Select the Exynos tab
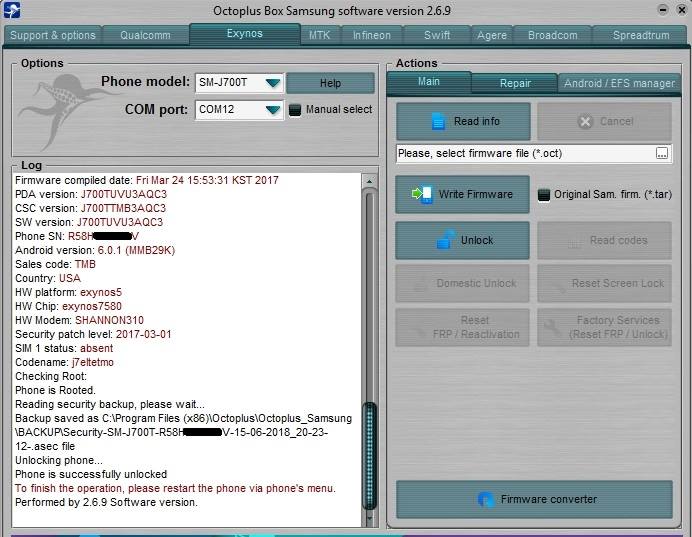 244,34
